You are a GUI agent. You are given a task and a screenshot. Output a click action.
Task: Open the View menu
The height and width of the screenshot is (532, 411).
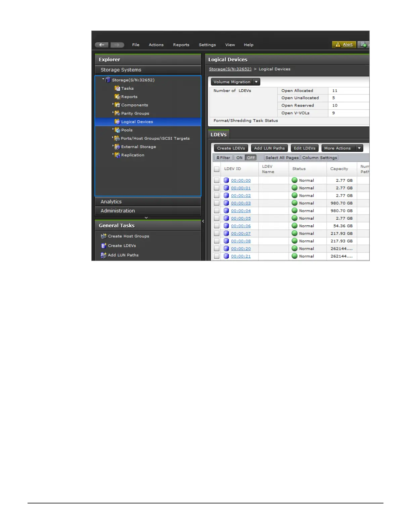coord(230,45)
